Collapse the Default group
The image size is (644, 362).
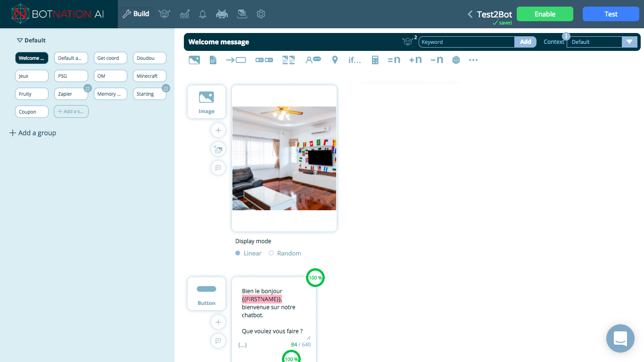point(20,41)
